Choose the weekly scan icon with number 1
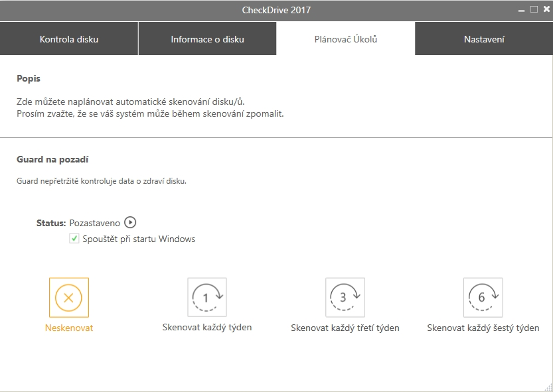Image resolution: width=553 pixels, height=392 pixels. pyautogui.click(x=207, y=297)
